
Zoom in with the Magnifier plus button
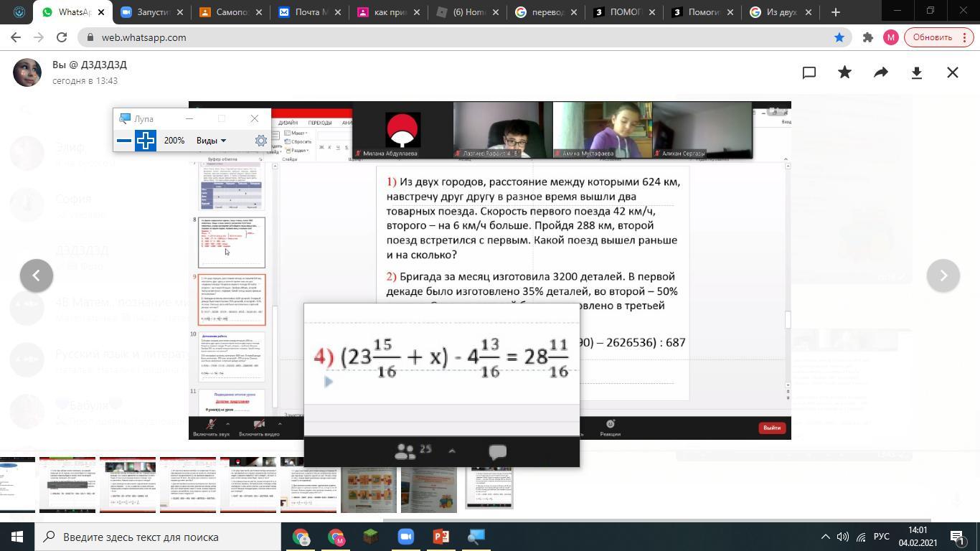146,141
